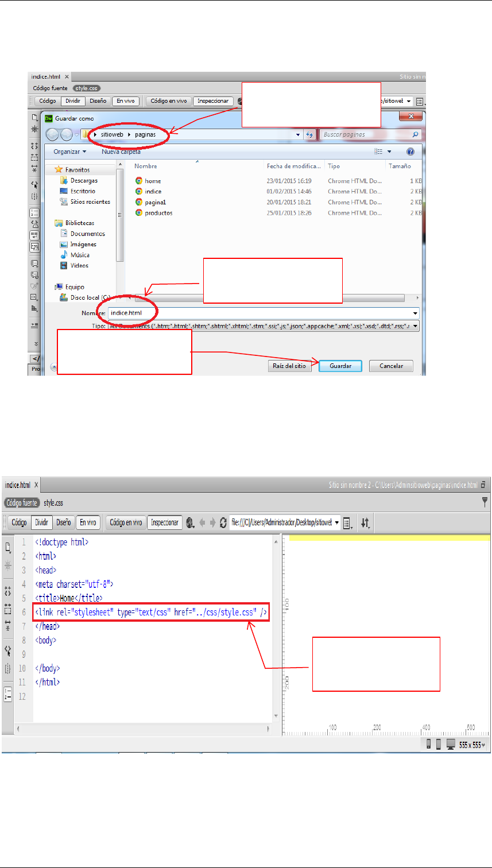Switch to Código view in the lower window
The width and height of the screenshot is (492, 868).
point(19,522)
